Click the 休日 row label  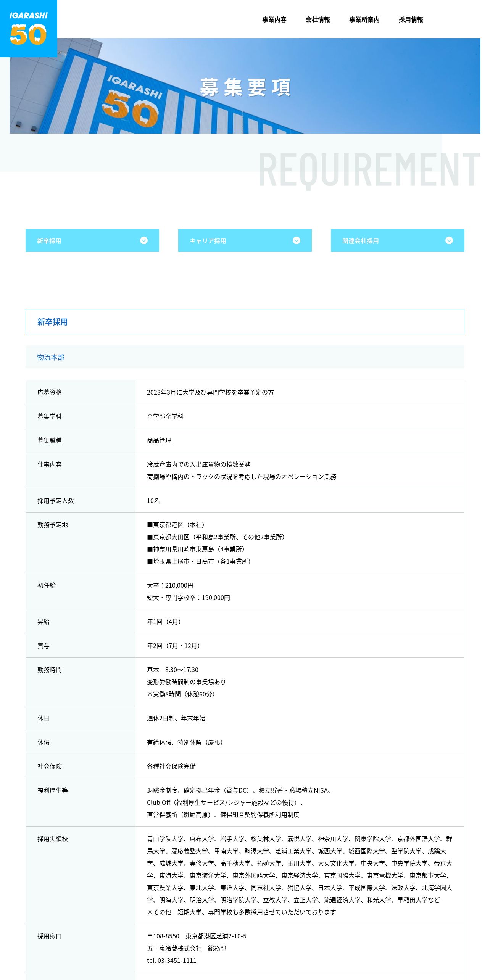(x=44, y=718)
